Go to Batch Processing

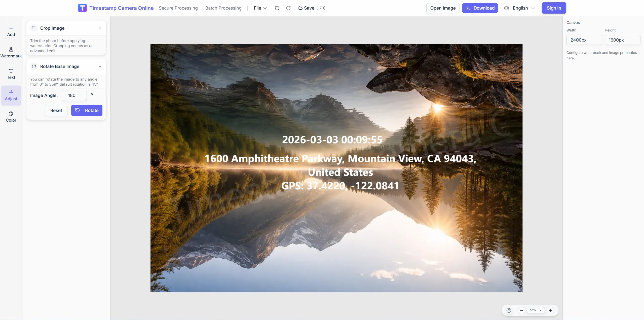click(x=223, y=8)
